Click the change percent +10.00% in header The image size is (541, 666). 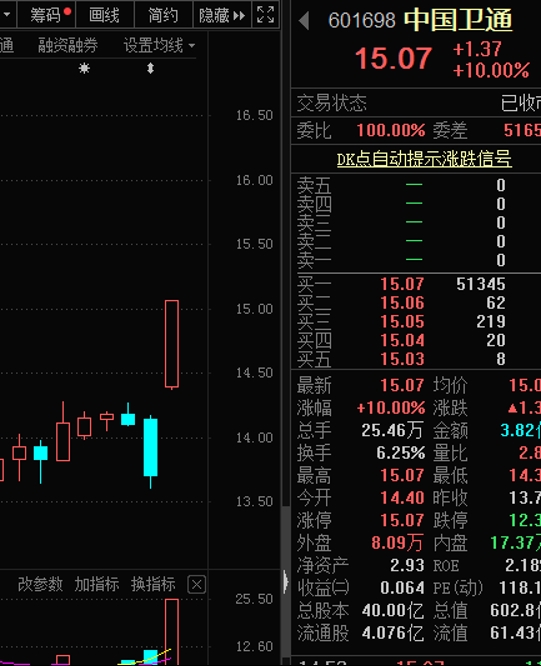pos(491,71)
